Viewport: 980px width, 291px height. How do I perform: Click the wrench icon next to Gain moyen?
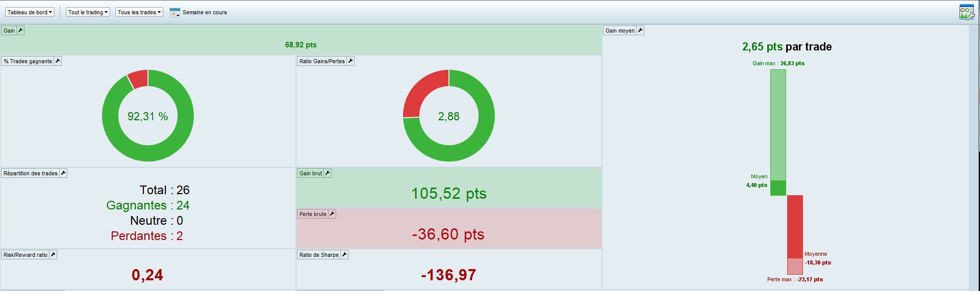pos(640,31)
